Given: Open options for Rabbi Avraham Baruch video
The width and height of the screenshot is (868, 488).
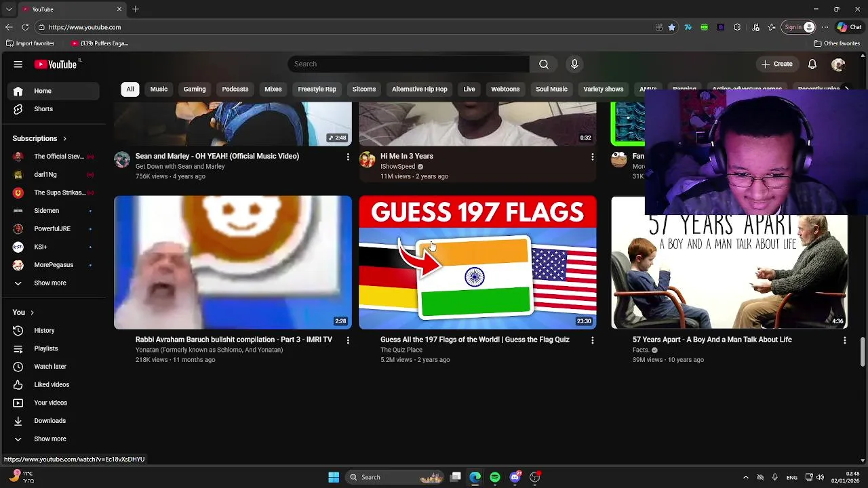Looking at the screenshot, I should (348, 340).
